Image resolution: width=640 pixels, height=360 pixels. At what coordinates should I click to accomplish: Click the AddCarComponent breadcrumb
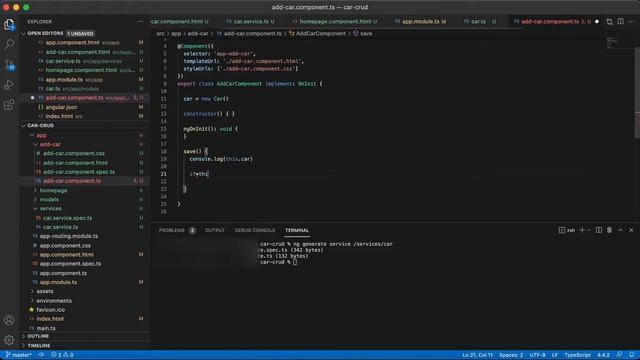[317, 33]
